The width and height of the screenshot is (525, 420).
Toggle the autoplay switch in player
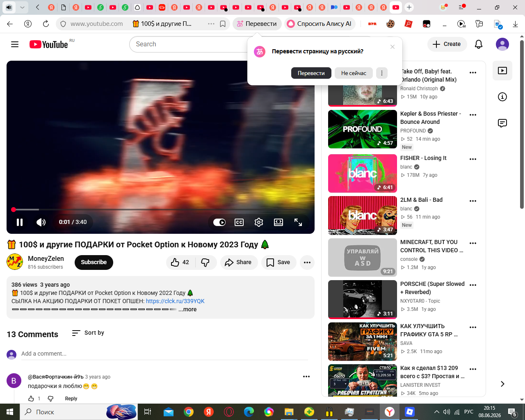click(219, 222)
